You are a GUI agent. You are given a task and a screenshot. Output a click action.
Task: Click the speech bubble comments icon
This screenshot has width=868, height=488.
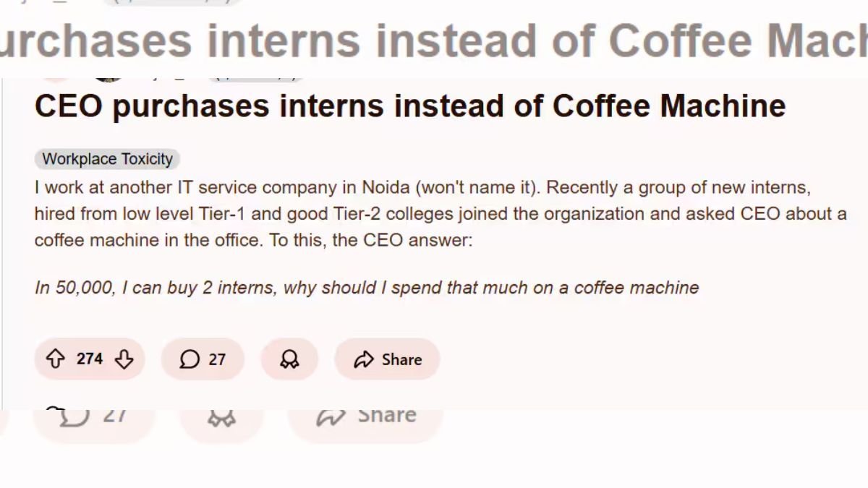[189, 359]
